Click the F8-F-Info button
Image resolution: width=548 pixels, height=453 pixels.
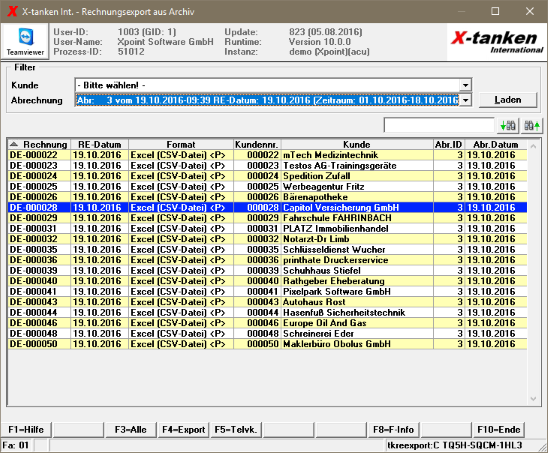[393, 430]
